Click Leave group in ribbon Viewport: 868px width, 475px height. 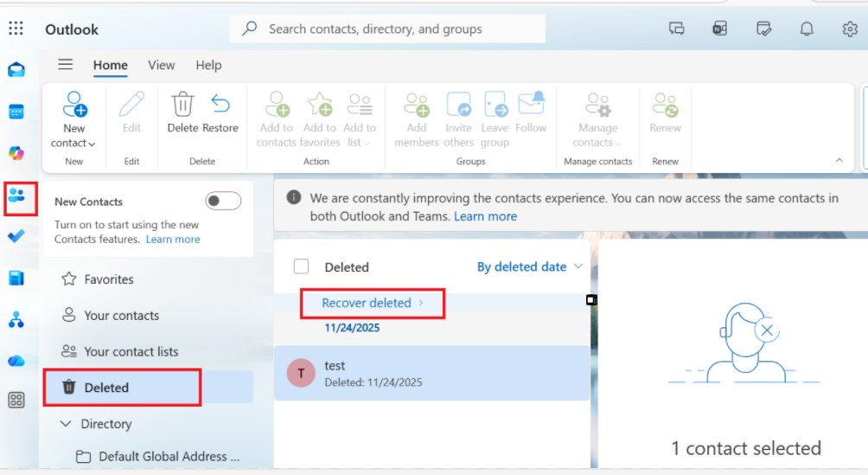[495, 119]
